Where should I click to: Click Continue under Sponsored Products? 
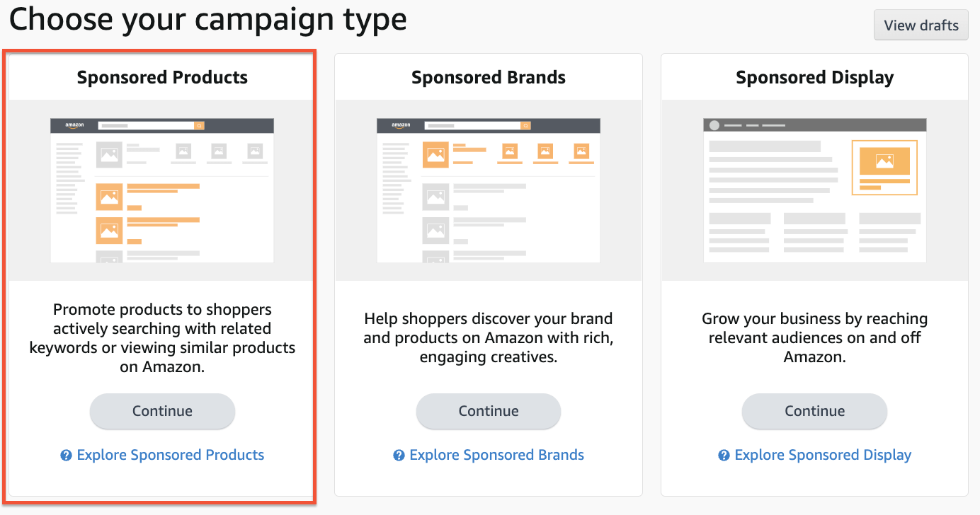point(161,411)
